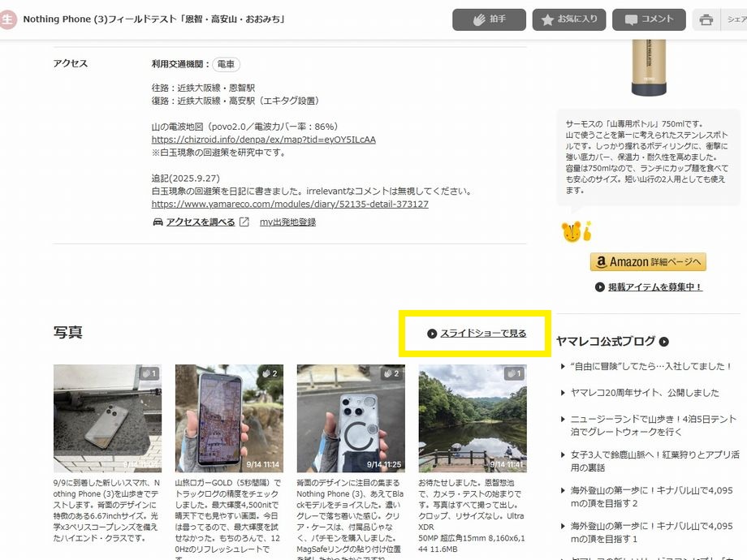Open ヤマレコ公式ブログ heading arrow
This screenshot has width=747, height=560.
tap(664, 342)
